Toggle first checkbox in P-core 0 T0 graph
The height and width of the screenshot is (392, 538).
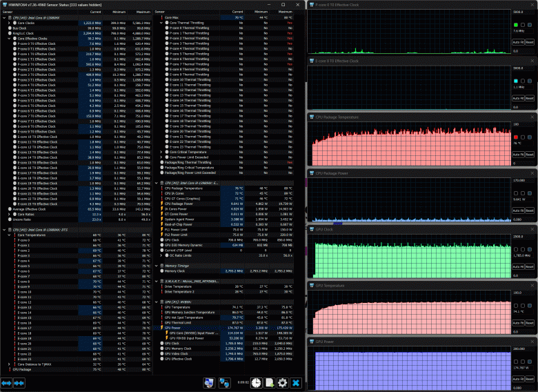pyautogui.click(x=523, y=25)
